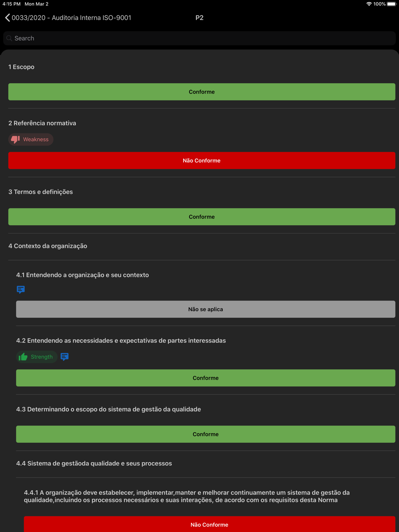Tap the battery status icon
Image resolution: width=399 pixels, height=532 pixels.
click(x=391, y=4)
